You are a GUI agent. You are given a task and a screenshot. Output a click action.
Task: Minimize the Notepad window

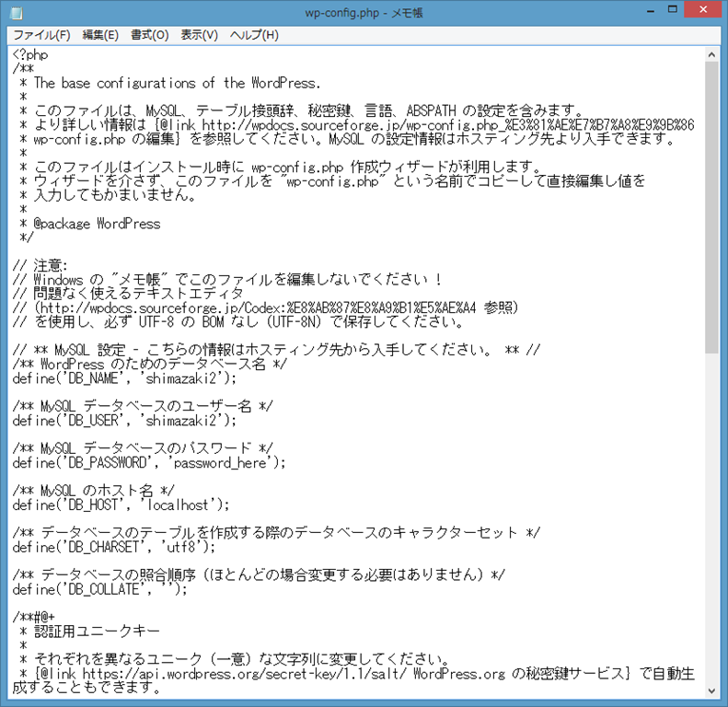[651, 10]
